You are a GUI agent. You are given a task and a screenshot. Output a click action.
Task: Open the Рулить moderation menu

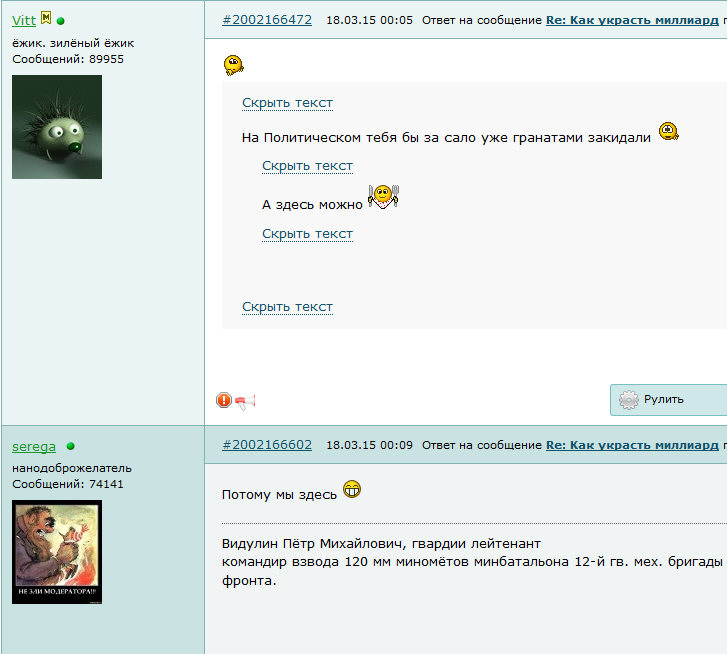[x=669, y=400]
